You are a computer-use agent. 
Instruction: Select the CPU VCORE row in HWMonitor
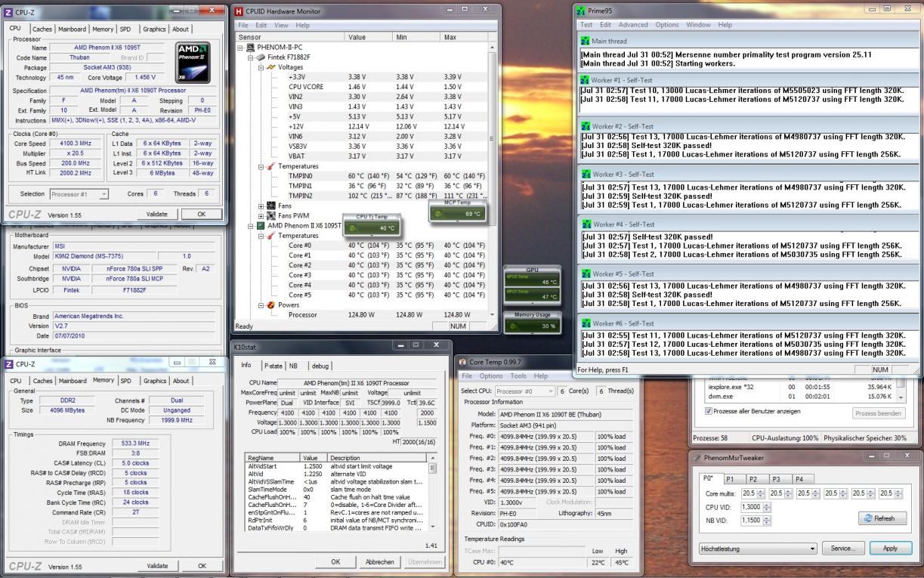(x=388, y=86)
